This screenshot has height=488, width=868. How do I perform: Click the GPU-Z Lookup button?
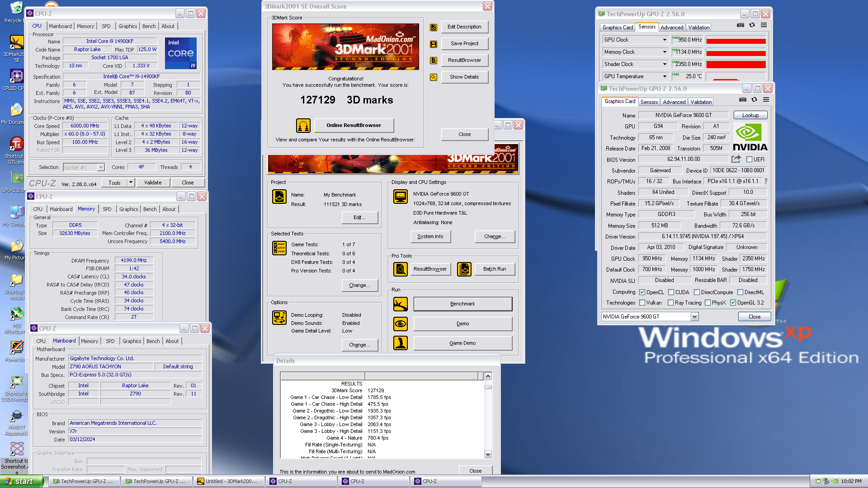tap(750, 115)
